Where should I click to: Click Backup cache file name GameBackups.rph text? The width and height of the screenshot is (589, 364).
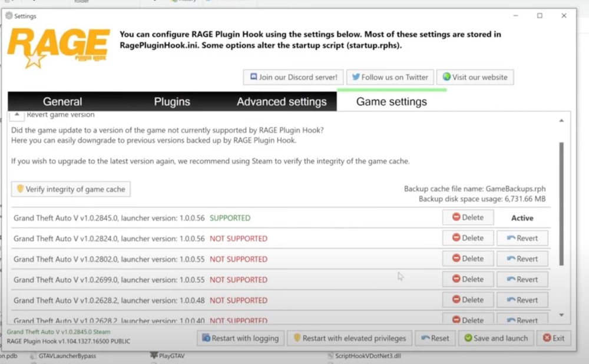tap(475, 188)
